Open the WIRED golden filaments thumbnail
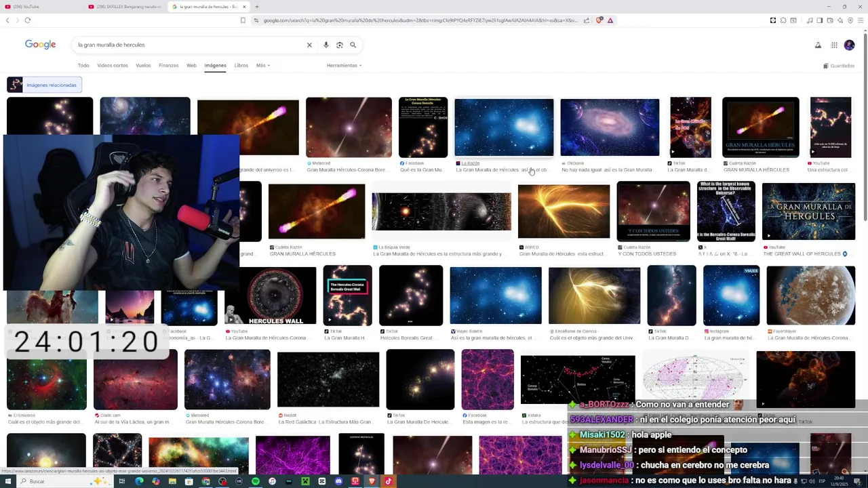The height and width of the screenshot is (488, 868). [x=564, y=211]
